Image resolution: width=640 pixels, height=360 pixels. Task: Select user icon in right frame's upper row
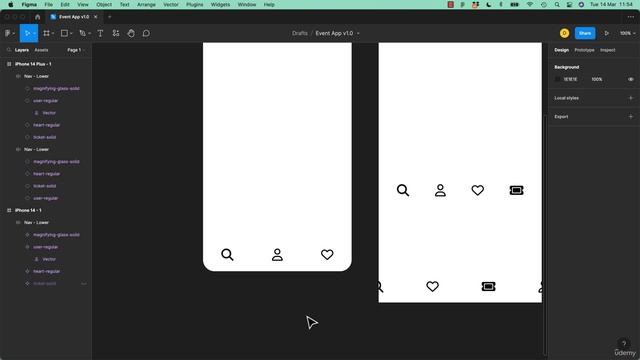(440, 190)
